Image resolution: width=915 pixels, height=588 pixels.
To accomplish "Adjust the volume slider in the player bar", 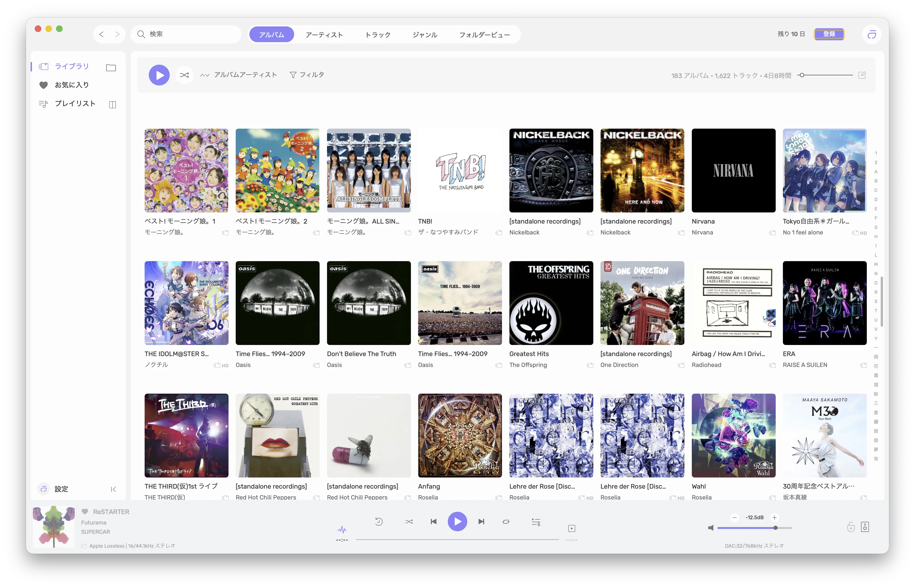I will point(755,528).
